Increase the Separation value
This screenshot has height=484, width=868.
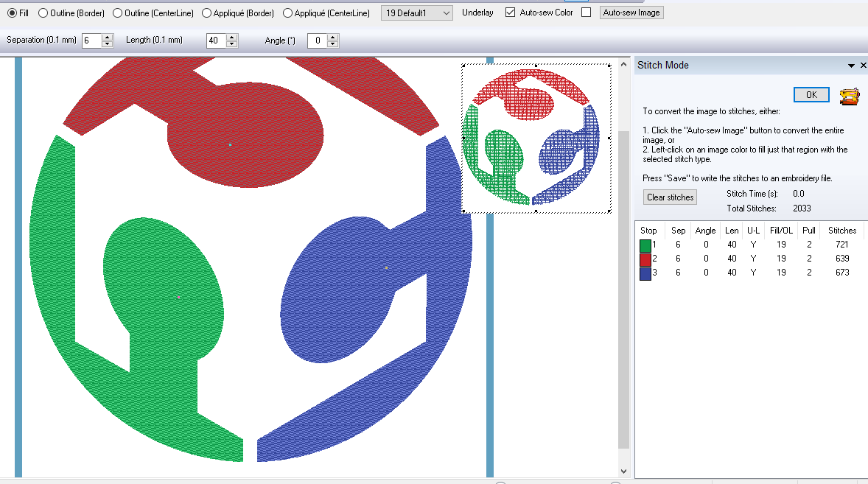[x=108, y=37]
